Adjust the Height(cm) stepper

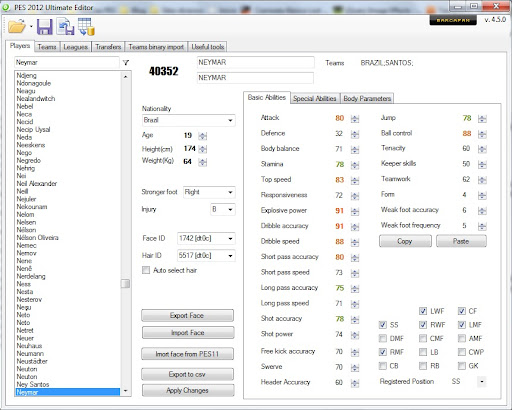(x=203, y=149)
